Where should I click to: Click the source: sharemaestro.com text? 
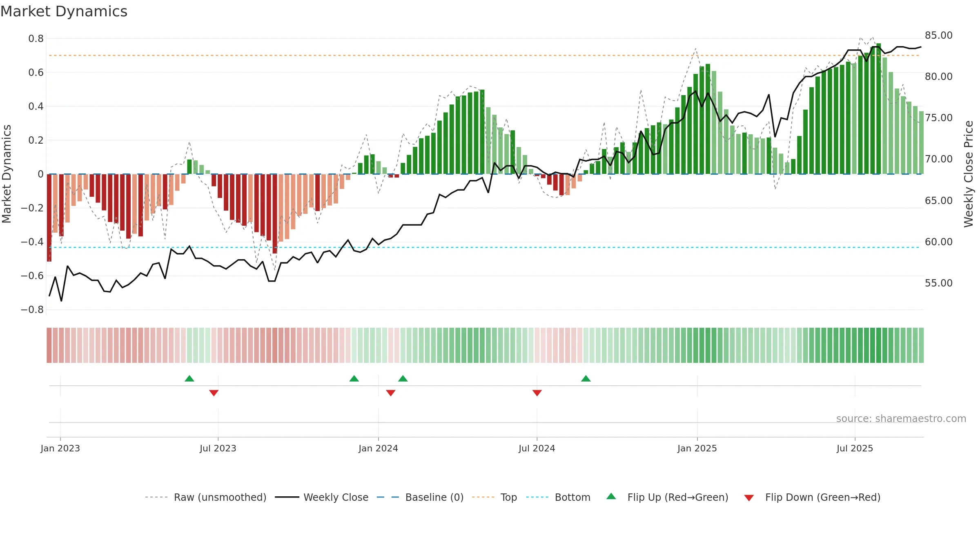(901, 419)
